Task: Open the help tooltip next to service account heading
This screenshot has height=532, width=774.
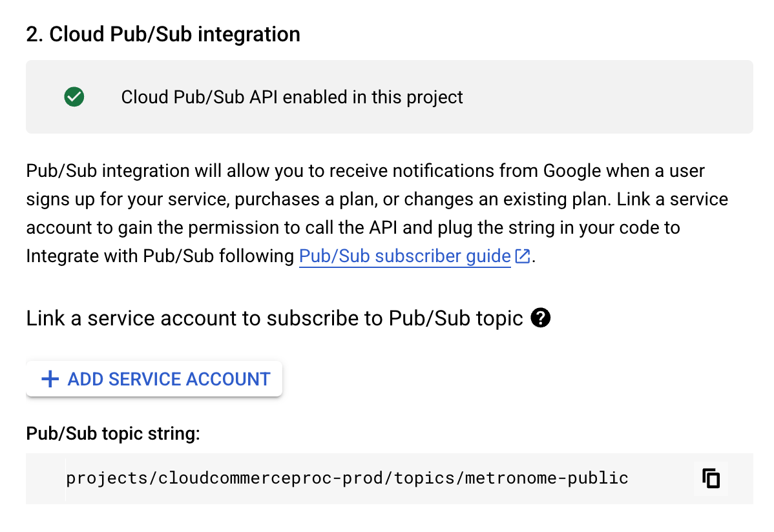Action: coord(541,318)
